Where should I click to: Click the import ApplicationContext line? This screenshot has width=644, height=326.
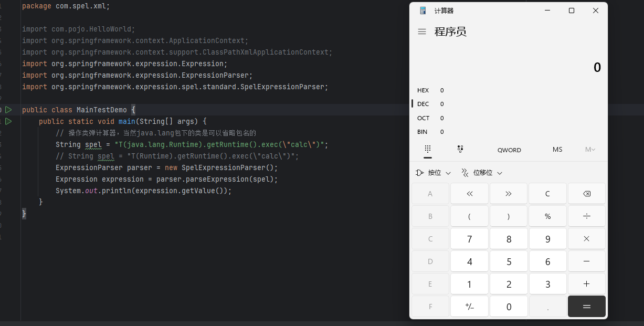click(135, 40)
